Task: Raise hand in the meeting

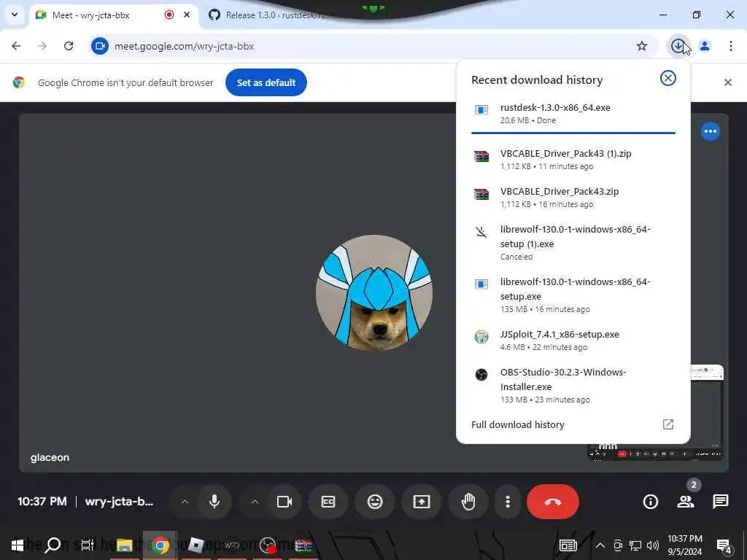Action: point(468,502)
